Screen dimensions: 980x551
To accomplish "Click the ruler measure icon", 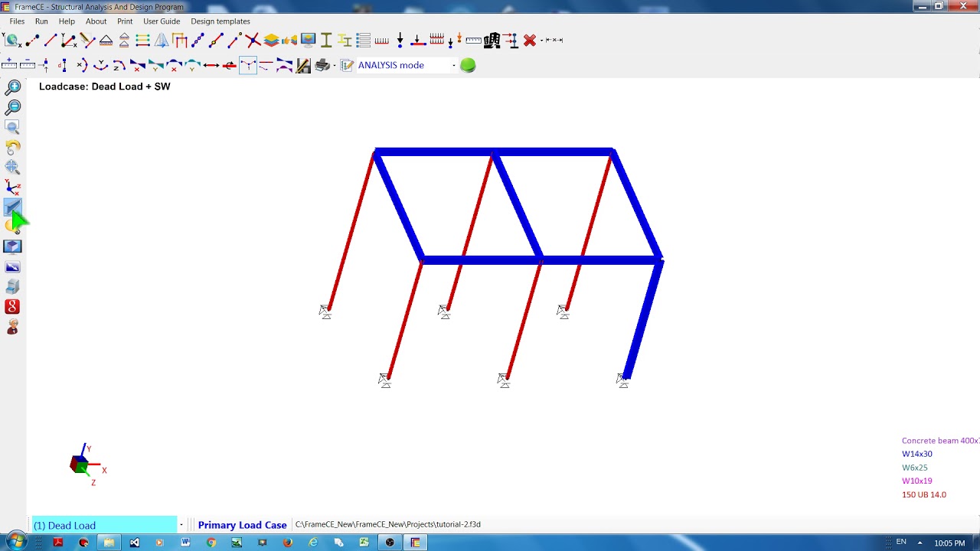I will 473,40.
